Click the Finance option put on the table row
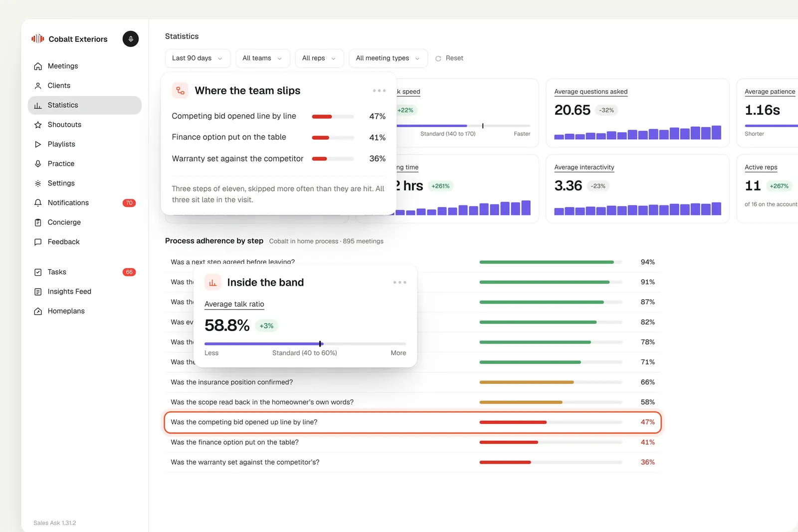Image resolution: width=798 pixels, height=532 pixels. tap(278, 137)
